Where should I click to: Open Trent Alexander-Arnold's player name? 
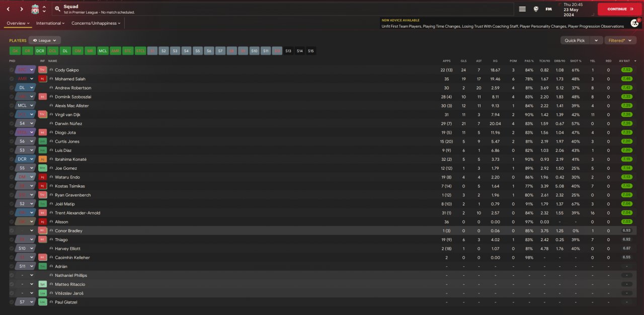click(77, 213)
